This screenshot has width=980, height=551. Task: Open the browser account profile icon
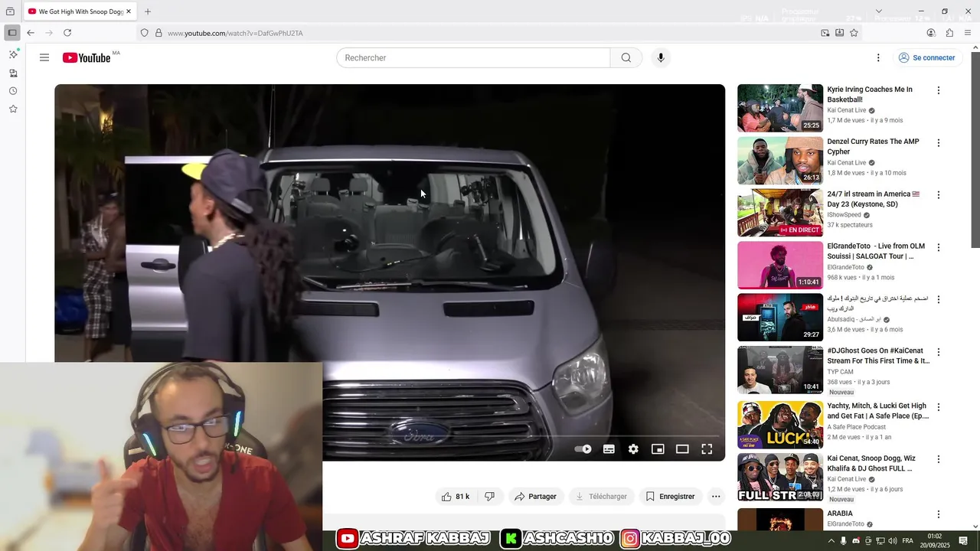click(931, 33)
